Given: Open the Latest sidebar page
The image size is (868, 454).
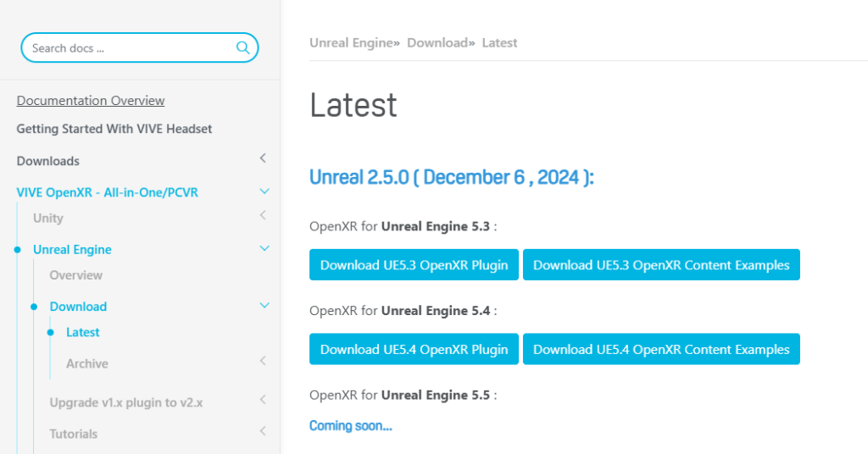Looking at the screenshot, I should [83, 332].
